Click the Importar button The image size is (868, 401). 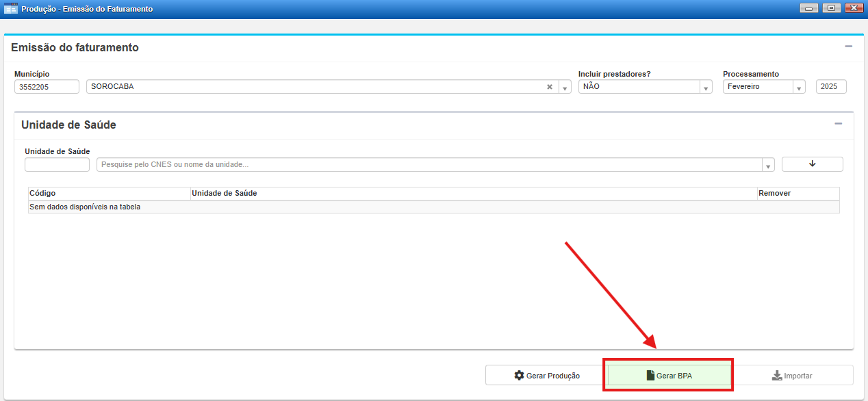coord(791,376)
